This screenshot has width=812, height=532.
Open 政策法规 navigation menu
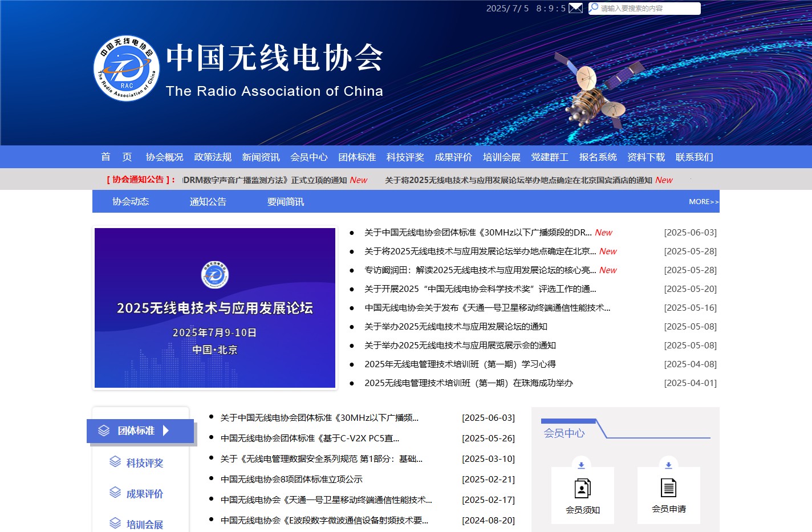[x=213, y=157]
